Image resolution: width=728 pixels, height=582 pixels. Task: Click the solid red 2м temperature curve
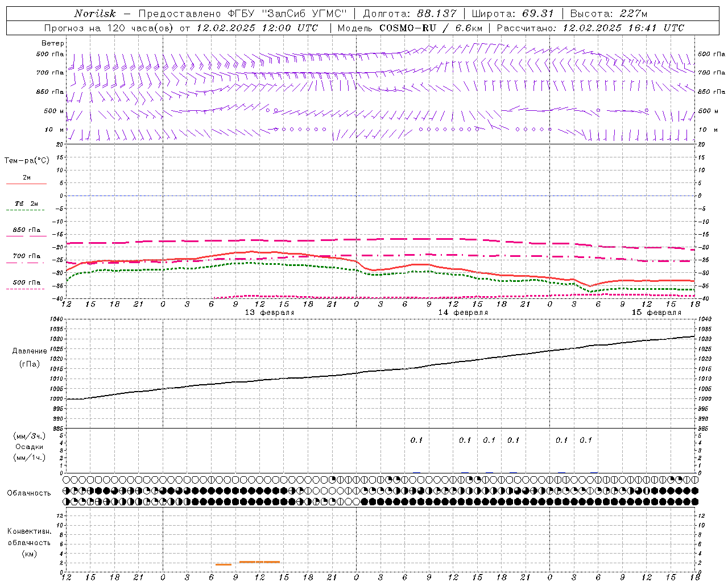[x=380, y=269]
